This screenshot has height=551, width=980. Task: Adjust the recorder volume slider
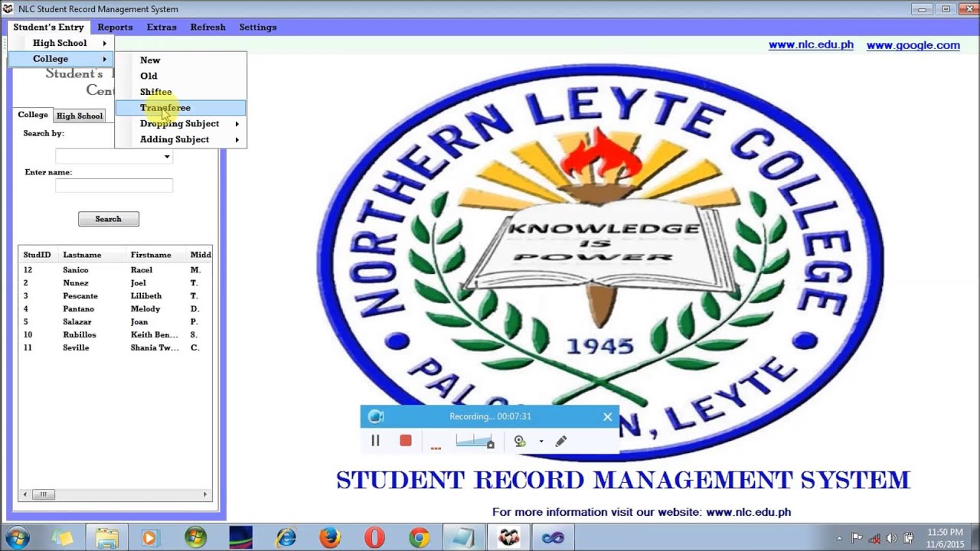(475, 441)
